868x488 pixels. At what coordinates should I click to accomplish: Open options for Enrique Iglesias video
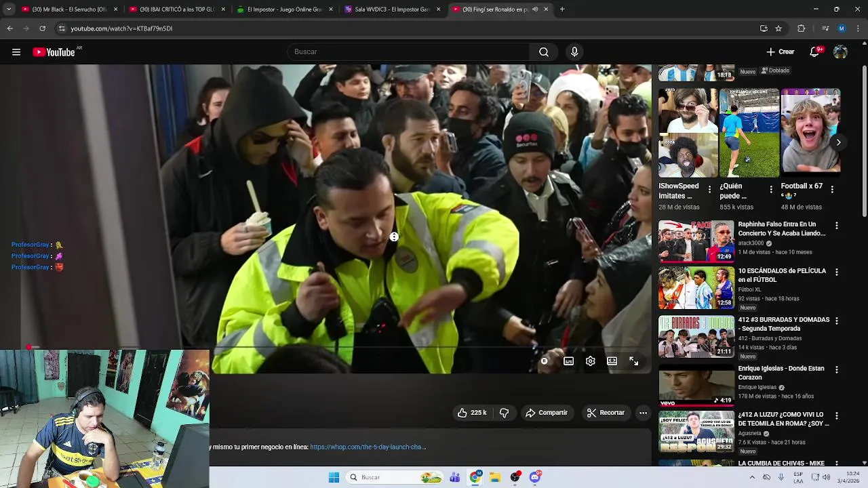836,370
